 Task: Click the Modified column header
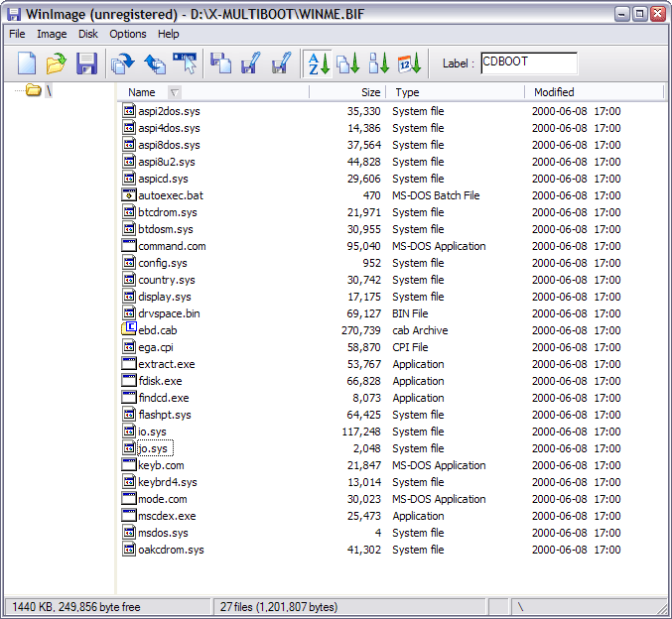594,92
